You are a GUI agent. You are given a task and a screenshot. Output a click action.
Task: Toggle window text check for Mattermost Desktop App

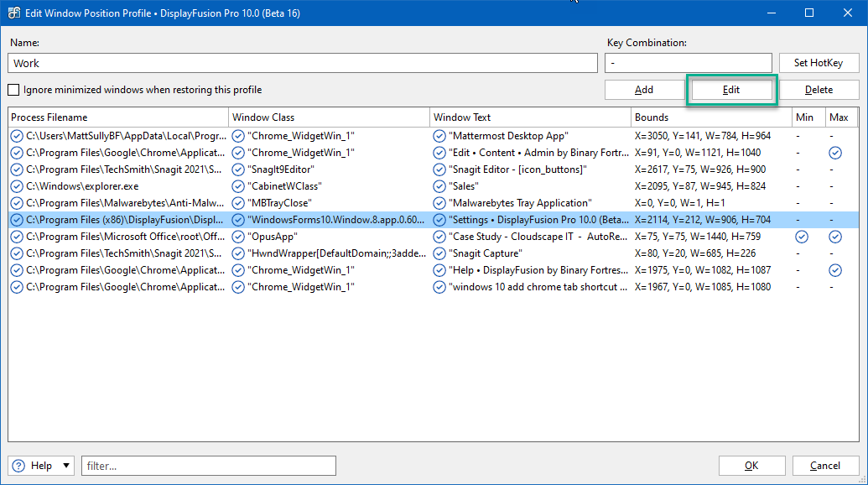(x=439, y=136)
